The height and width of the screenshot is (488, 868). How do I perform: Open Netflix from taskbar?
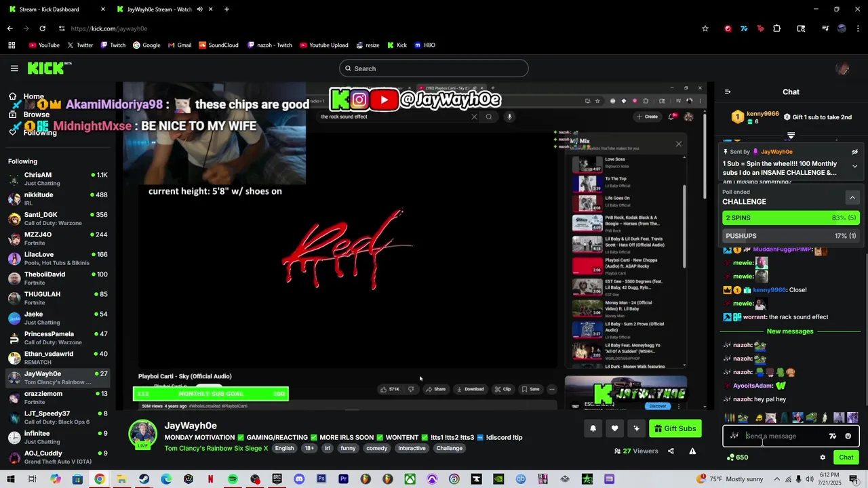tap(210, 479)
